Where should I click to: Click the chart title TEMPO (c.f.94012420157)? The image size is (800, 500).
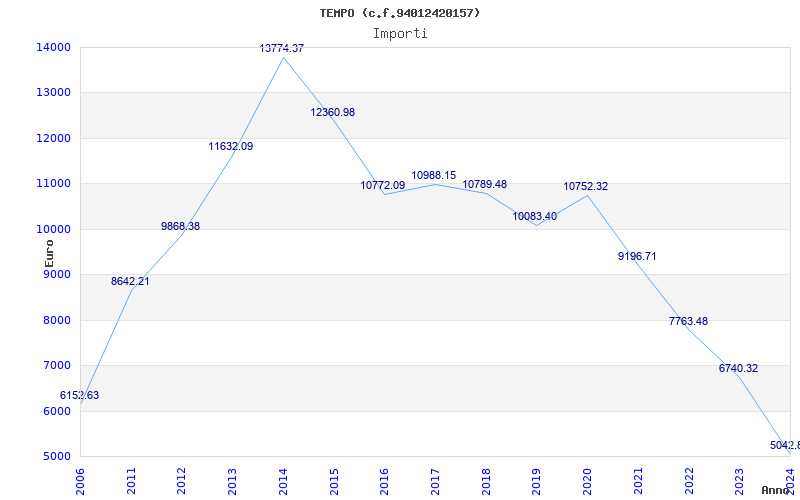(x=400, y=13)
